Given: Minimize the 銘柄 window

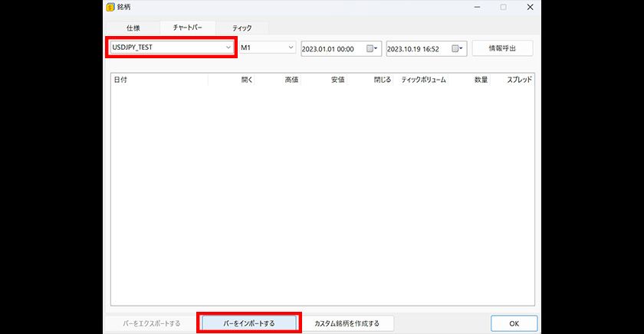Looking at the screenshot, I should (477, 7).
